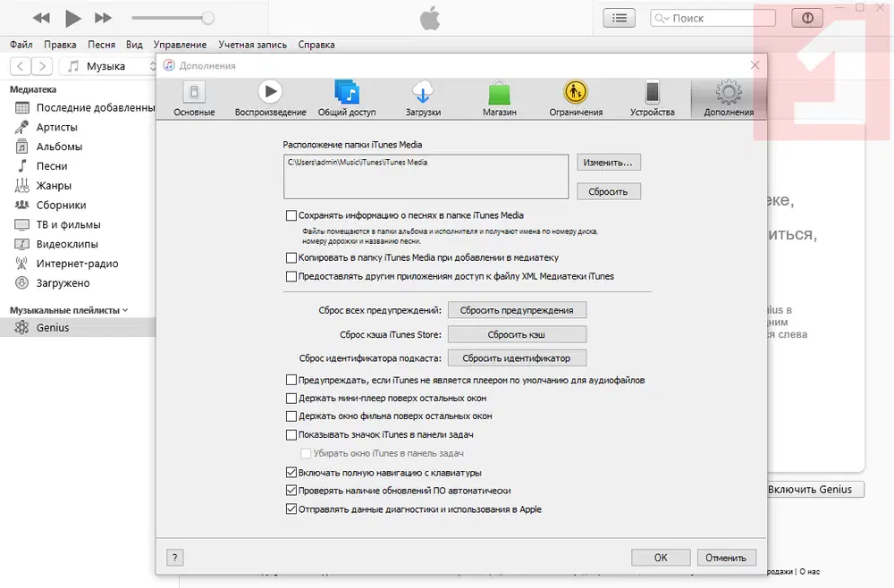The height and width of the screenshot is (588, 894).
Task: Open the Файл menu
Action: point(21,45)
